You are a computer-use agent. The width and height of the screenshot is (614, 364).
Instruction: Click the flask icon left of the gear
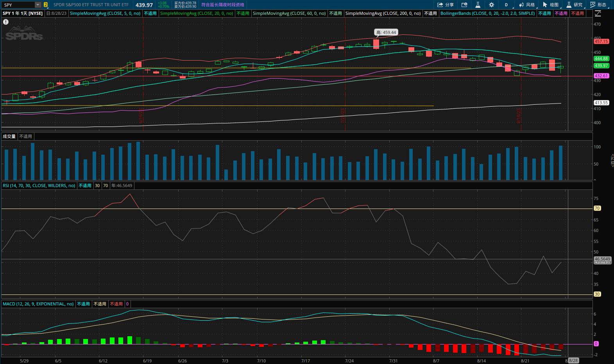click(x=478, y=5)
